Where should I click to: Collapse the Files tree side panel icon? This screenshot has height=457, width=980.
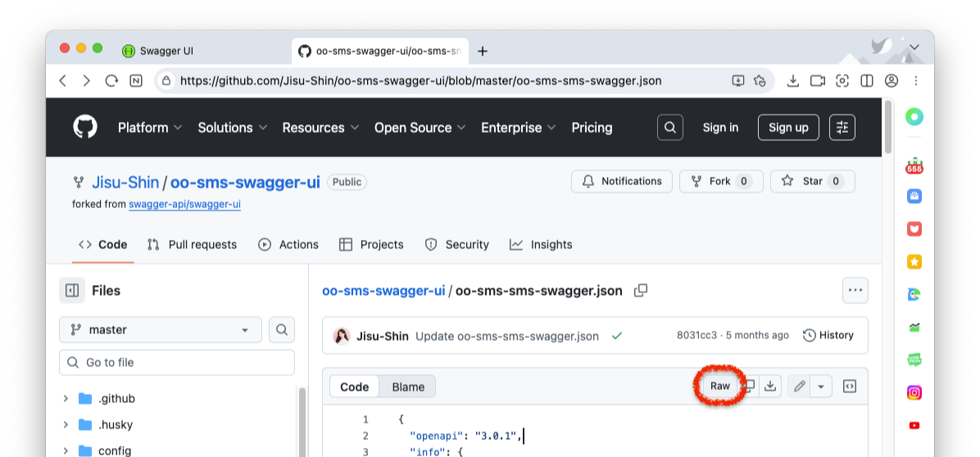pos(72,290)
